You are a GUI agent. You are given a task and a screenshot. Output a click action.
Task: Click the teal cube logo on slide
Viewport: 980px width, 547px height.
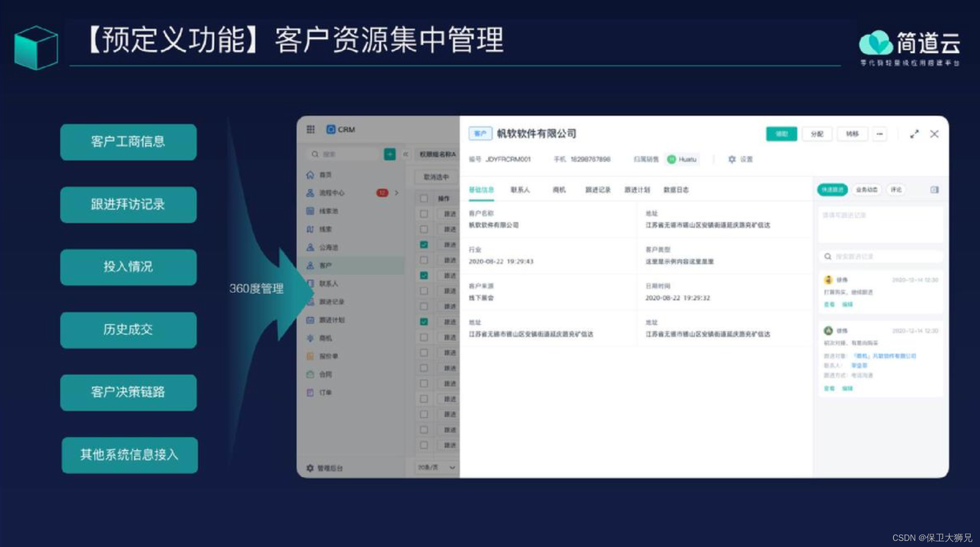pyautogui.click(x=36, y=47)
